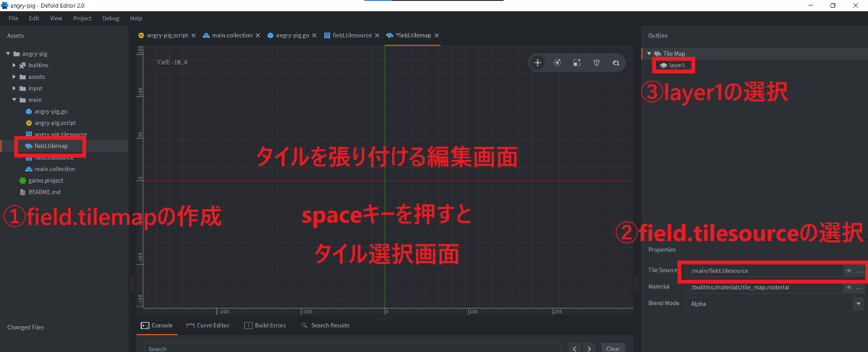Open Material resource via arrow icon
This screenshot has width=868, height=352.
click(x=848, y=287)
